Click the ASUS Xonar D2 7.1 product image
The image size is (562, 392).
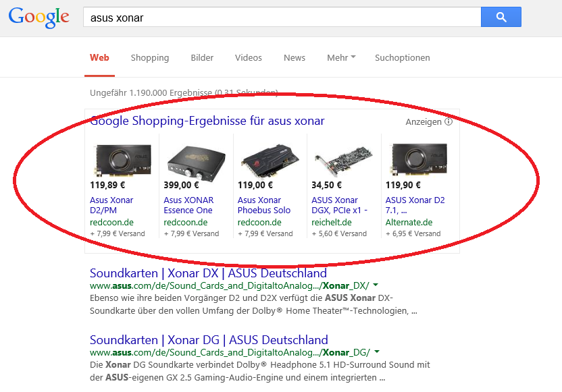coord(418,160)
